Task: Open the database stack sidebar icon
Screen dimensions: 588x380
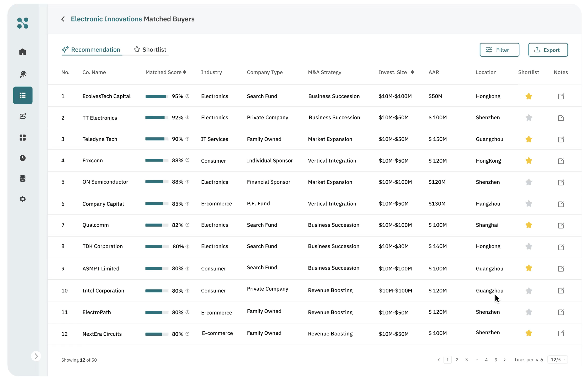Action: [x=23, y=179]
